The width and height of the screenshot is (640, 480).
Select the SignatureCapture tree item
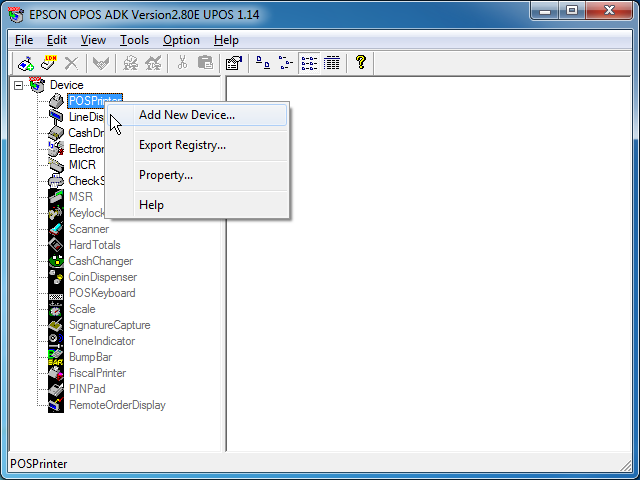(x=109, y=325)
